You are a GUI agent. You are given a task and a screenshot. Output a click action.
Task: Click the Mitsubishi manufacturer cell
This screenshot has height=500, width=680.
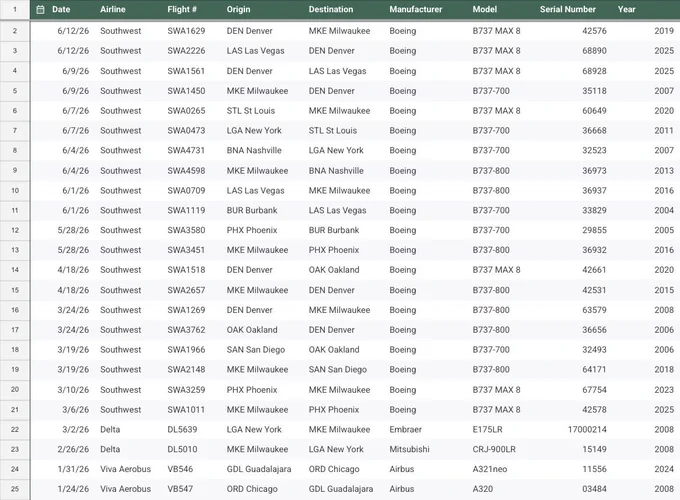tap(409, 449)
